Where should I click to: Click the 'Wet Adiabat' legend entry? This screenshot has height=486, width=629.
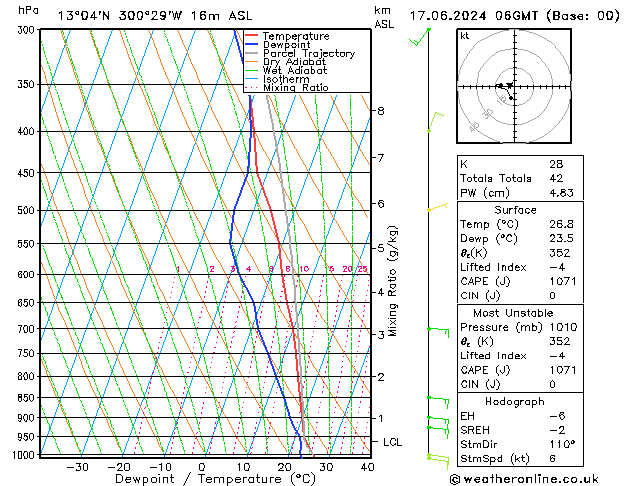(295, 70)
